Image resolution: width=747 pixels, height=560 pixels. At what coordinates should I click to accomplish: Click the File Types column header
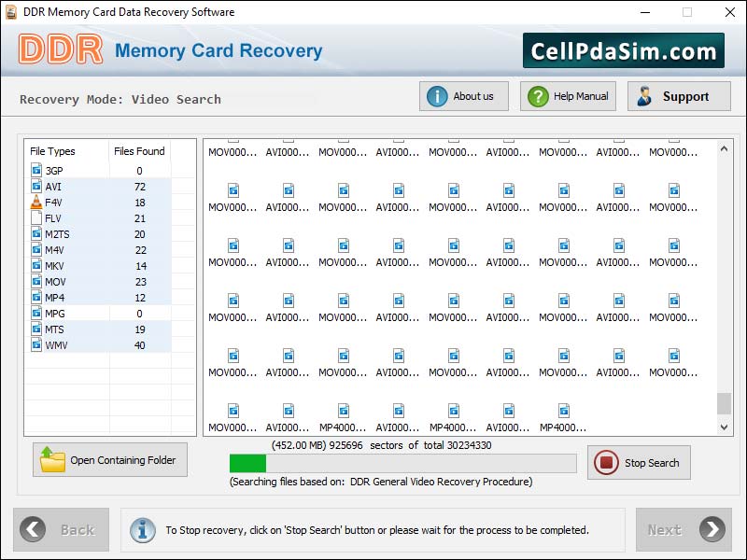(x=53, y=151)
